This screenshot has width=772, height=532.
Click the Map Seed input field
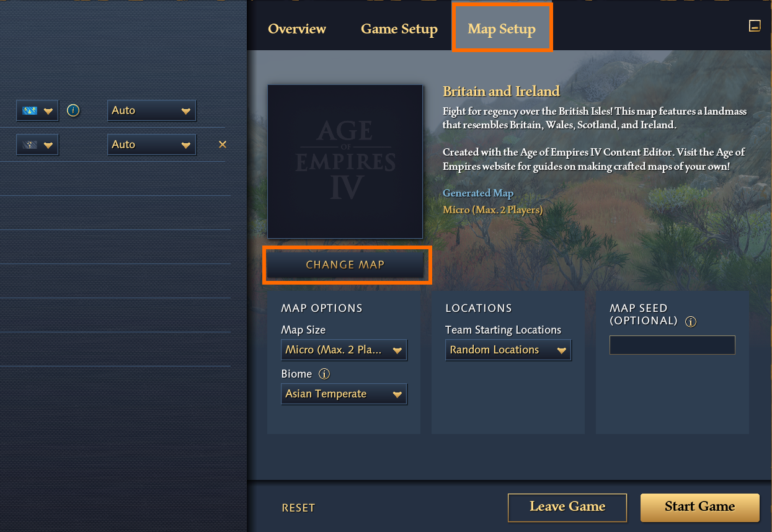[x=672, y=345]
